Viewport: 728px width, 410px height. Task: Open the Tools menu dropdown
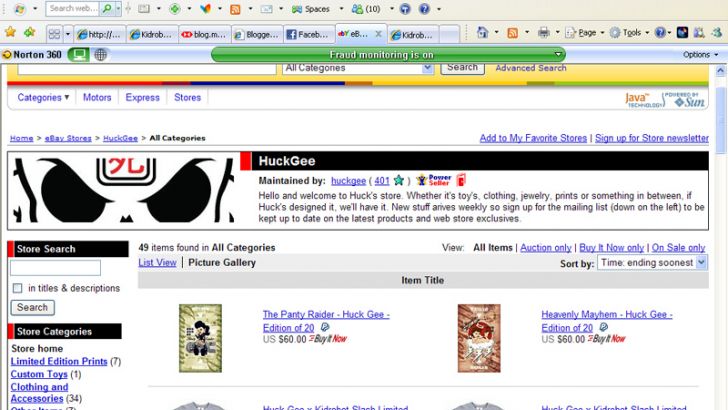click(x=629, y=33)
